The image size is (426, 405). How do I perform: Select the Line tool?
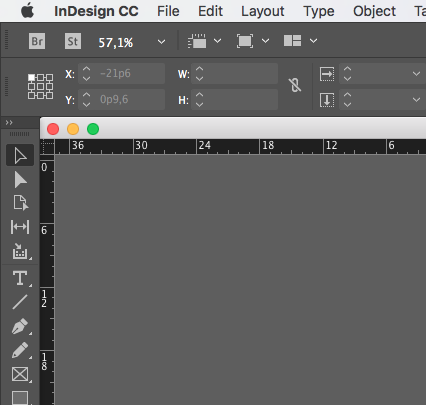pos(20,302)
